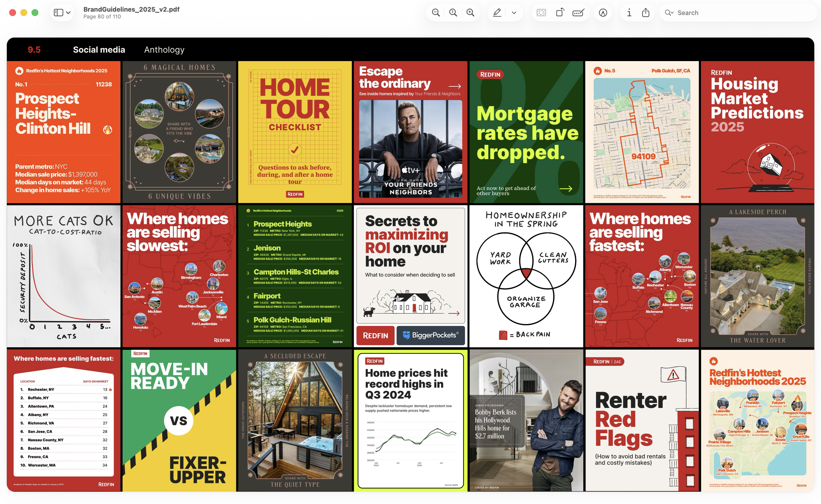The image size is (821, 504).
Task: Select the Highlight pen tool
Action: tap(497, 13)
